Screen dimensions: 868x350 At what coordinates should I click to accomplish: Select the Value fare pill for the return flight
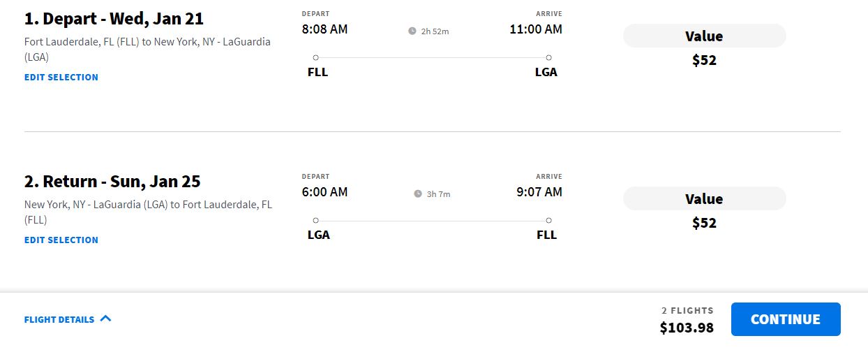(704, 199)
